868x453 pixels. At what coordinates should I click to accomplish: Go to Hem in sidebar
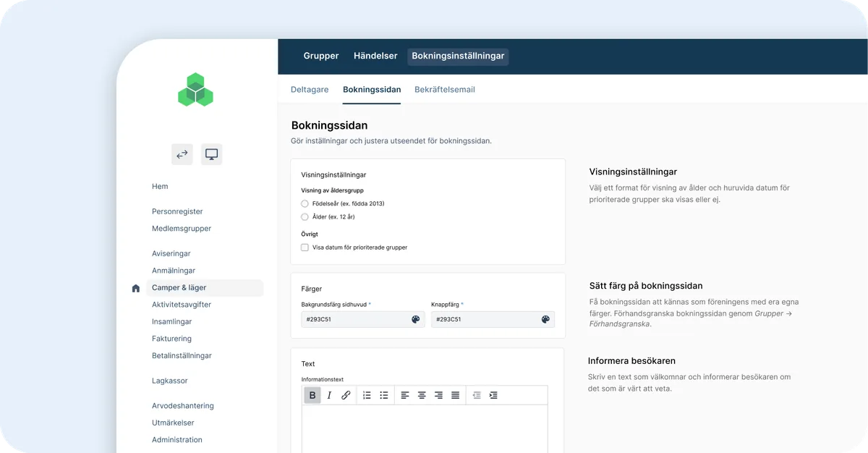pyautogui.click(x=160, y=187)
